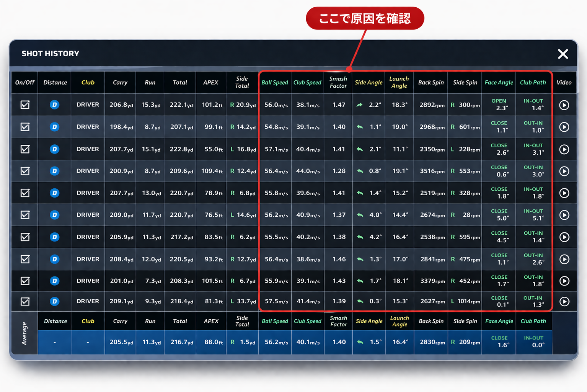Play video for the 206.8yd carry shot
Viewport: 587px width, 392px height.
pos(564,105)
